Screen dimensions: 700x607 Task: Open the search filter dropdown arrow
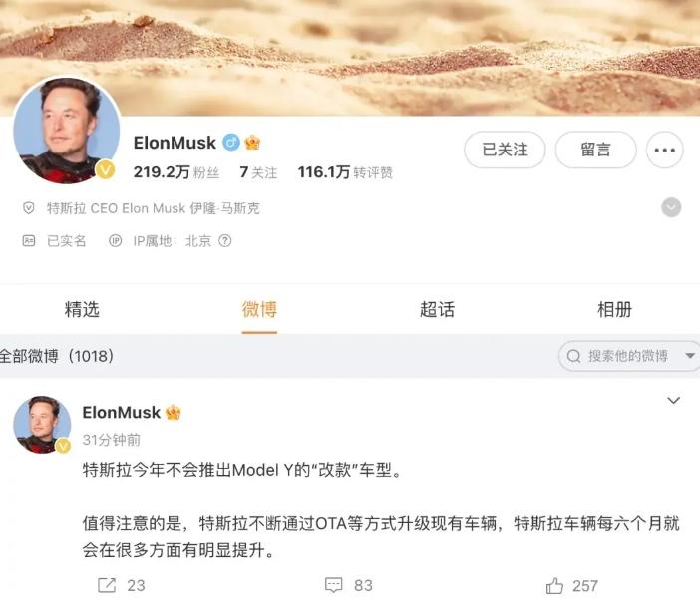pos(690,356)
